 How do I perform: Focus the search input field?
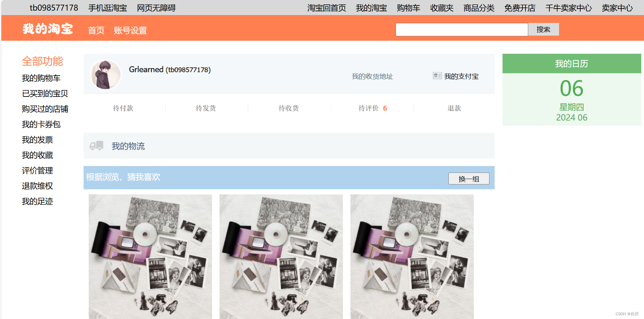click(x=462, y=29)
